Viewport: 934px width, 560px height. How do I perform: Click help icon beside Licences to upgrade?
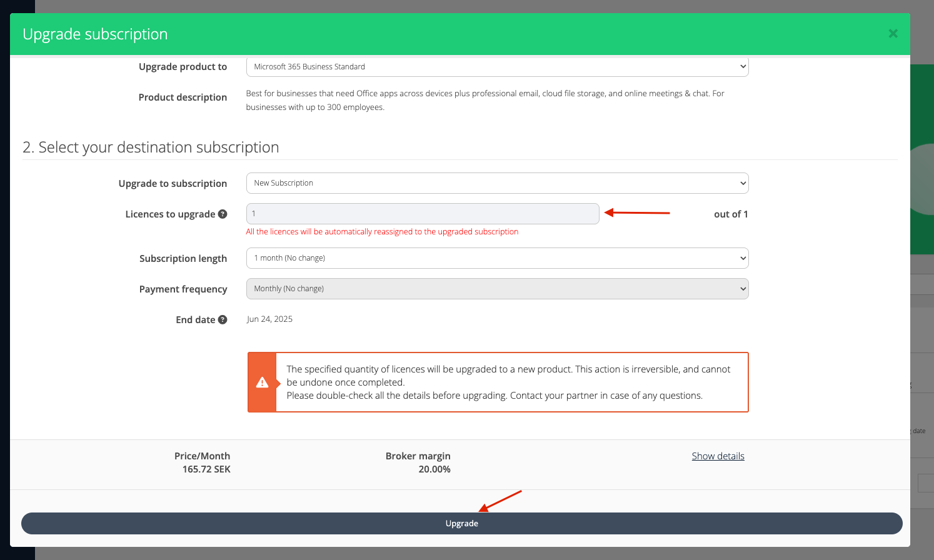click(x=223, y=214)
